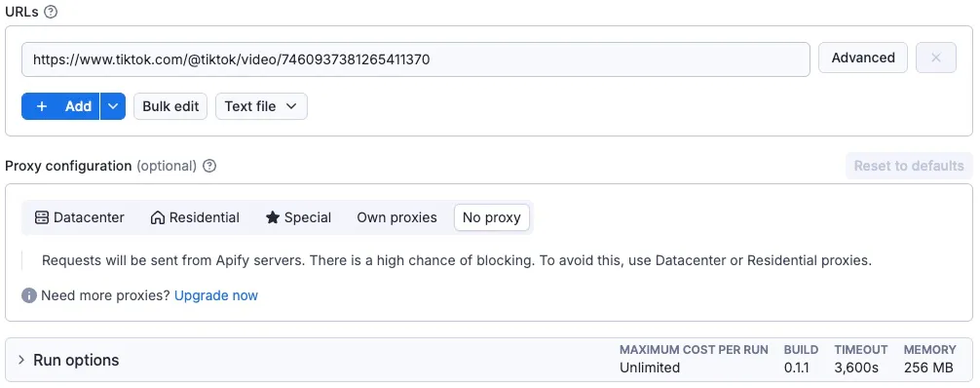Click the Proxy configuration help icon
980x388 pixels.
[210, 166]
